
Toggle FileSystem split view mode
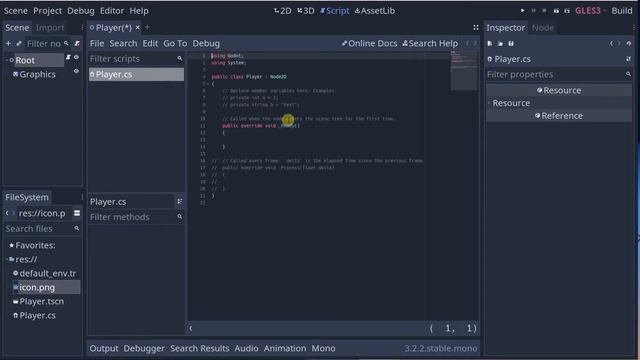(x=77, y=213)
